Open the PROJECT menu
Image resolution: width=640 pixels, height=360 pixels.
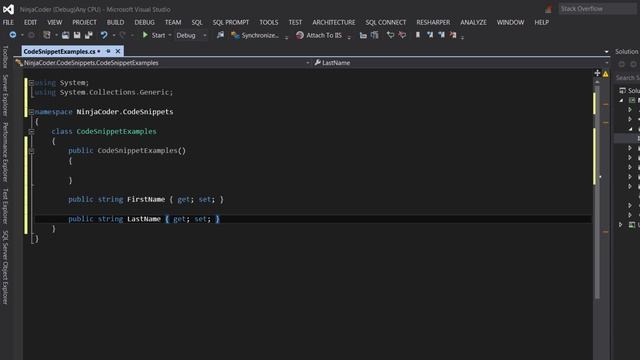84,22
